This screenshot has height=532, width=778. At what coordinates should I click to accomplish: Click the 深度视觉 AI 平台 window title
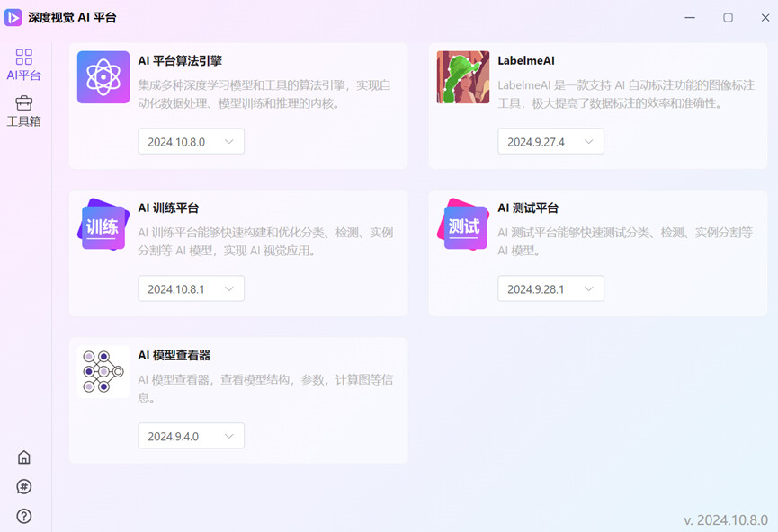coord(72,17)
